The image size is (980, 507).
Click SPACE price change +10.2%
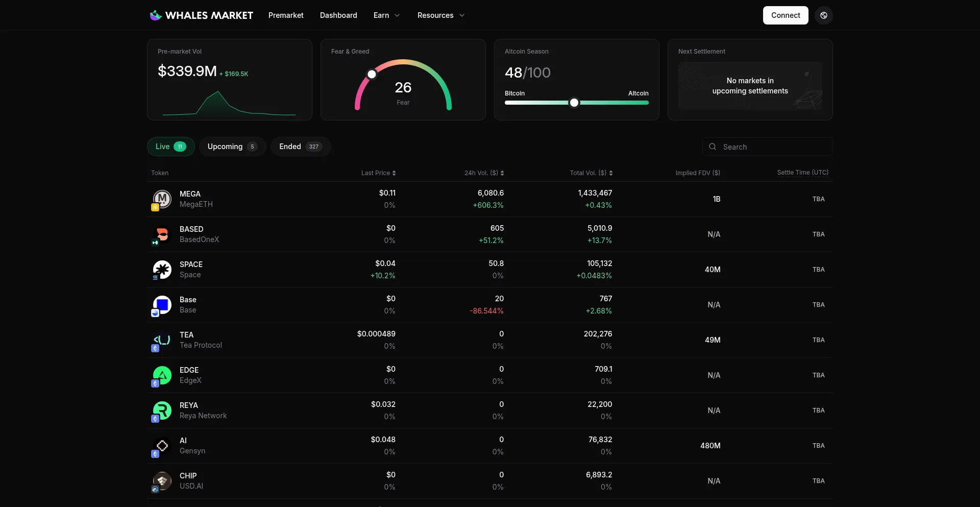[383, 276]
